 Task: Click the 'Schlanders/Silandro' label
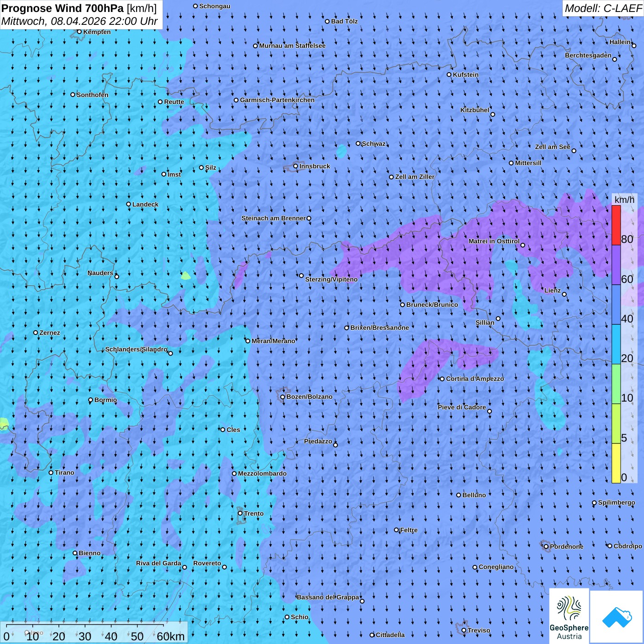click(136, 349)
